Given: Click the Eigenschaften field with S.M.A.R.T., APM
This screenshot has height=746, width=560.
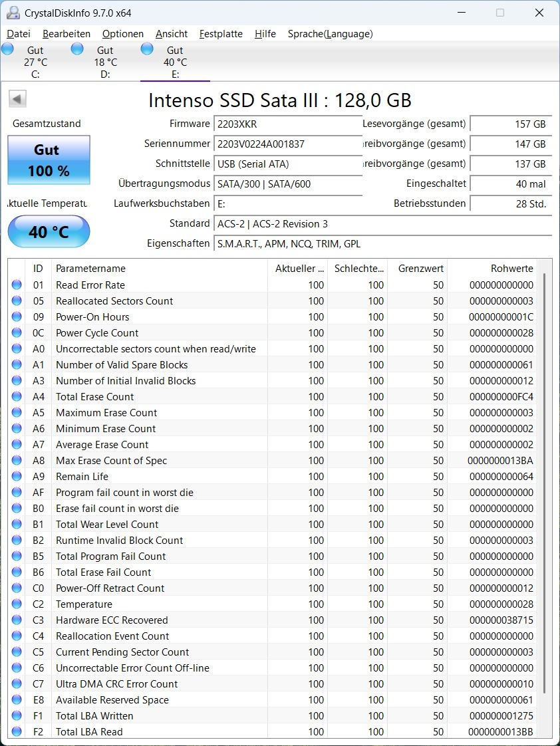Looking at the screenshot, I should pyautogui.click(x=383, y=244).
